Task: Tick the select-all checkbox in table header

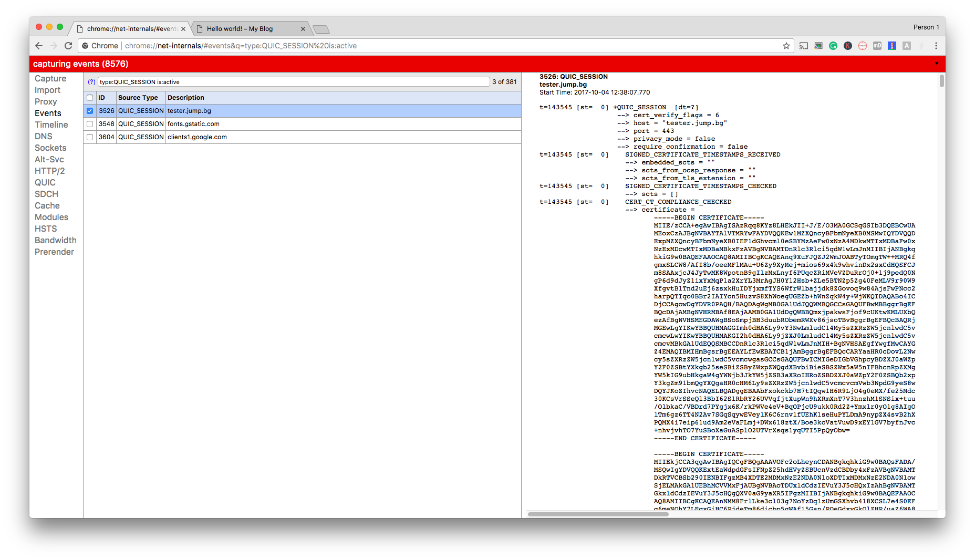Action: 90,98
